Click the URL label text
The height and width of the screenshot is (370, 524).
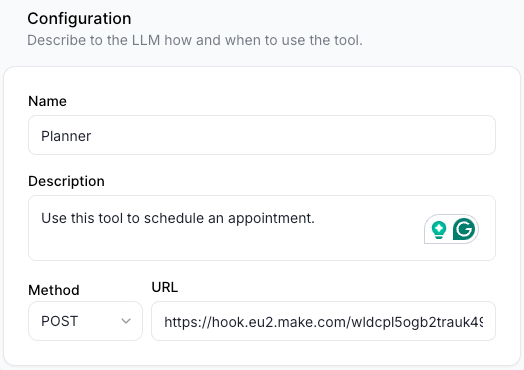(165, 287)
